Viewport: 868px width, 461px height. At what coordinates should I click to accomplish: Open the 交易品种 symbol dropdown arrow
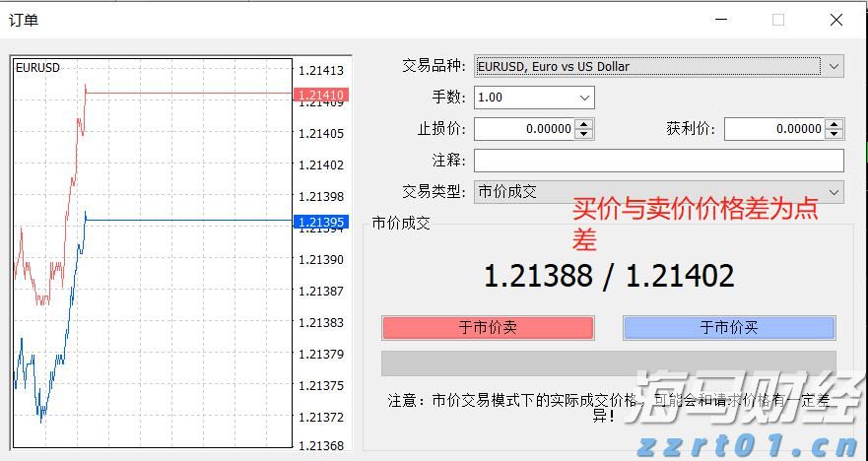click(834, 67)
